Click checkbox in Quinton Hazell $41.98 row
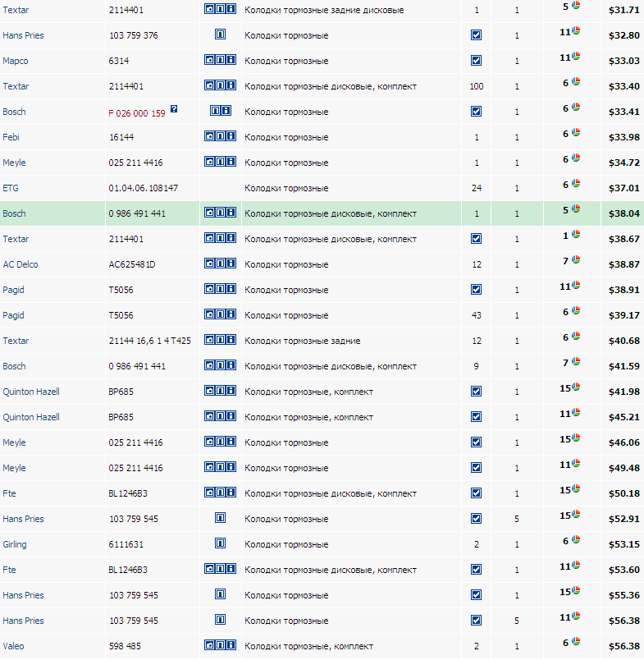The height and width of the screenshot is (660, 644). [x=476, y=392]
